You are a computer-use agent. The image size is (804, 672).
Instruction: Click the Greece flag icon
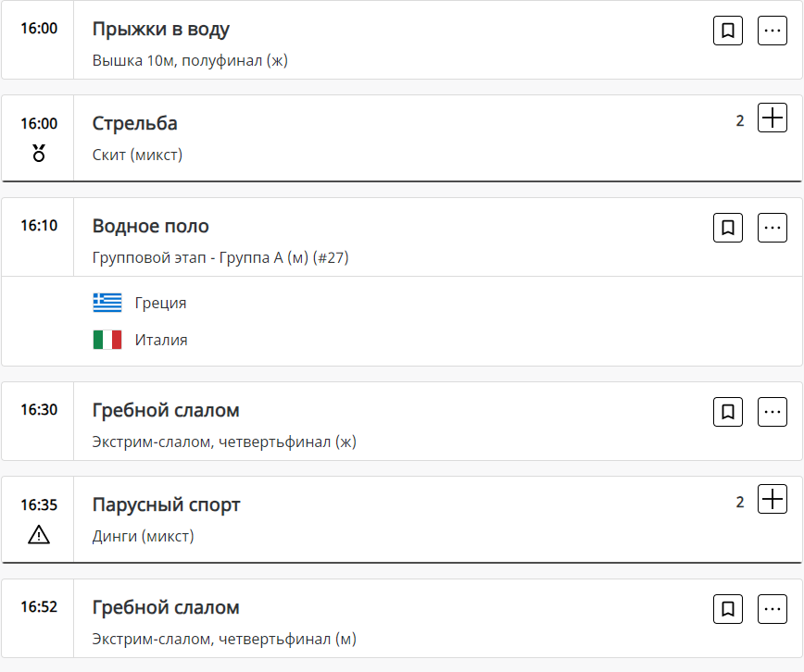107,303
